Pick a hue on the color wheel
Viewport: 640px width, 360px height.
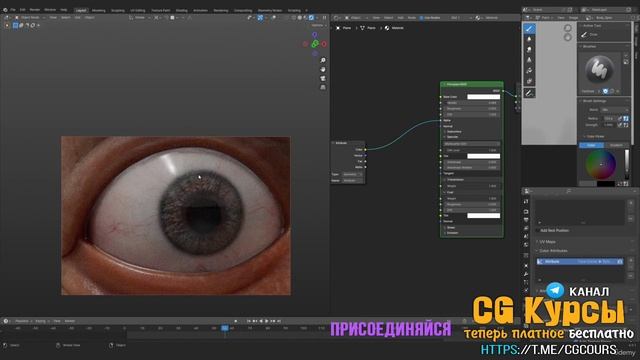[x=601, y=164]
